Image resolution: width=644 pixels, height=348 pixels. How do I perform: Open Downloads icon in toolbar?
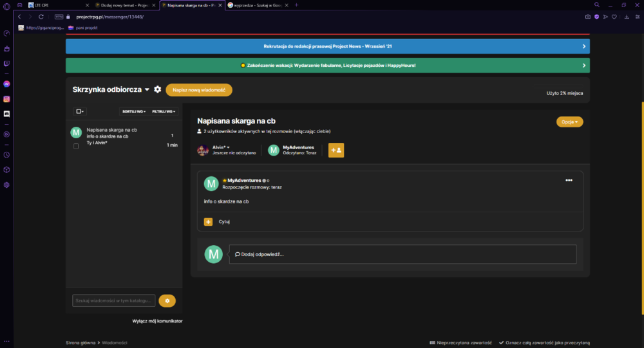(627, 17)
